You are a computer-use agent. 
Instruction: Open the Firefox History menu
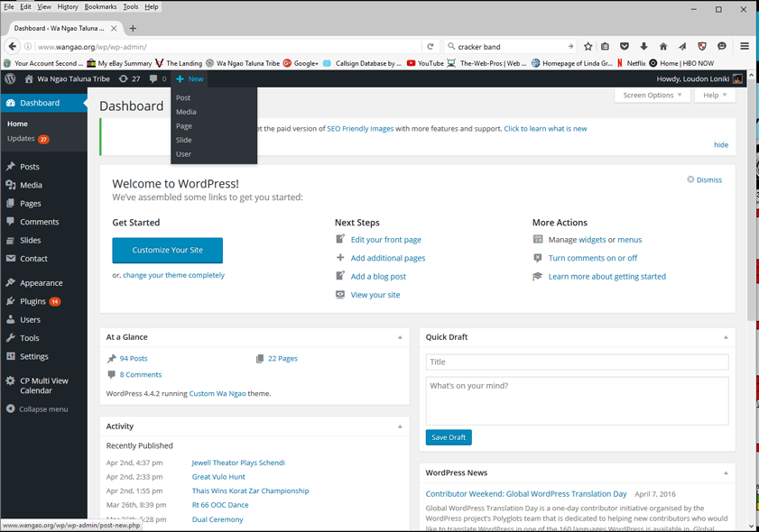click(x=68, y=7)
